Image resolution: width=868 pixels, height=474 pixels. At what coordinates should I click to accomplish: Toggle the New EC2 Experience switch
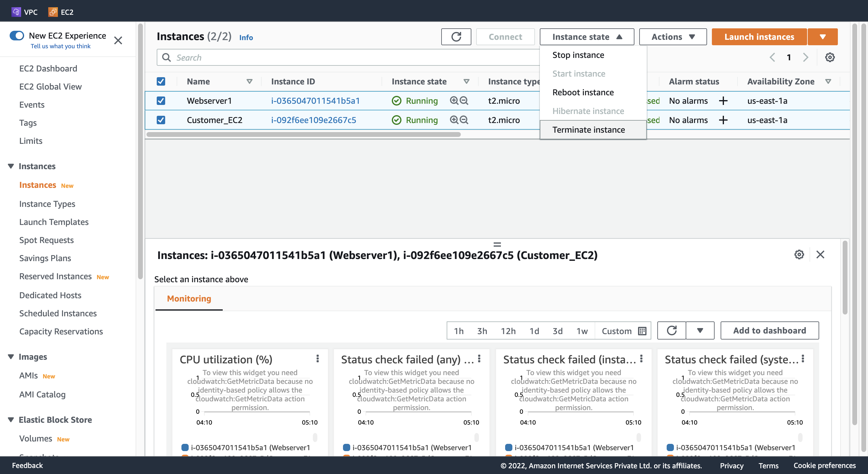pyautogui.click(x=17, y=35)
